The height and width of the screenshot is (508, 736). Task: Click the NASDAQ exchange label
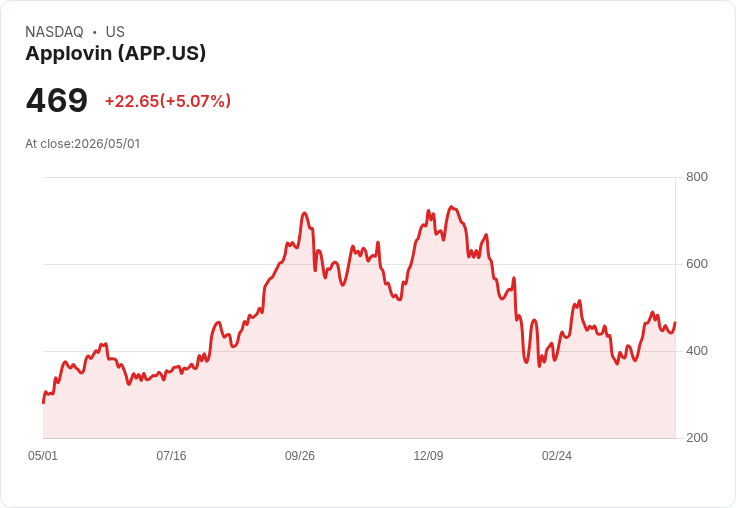pos(54,32)
